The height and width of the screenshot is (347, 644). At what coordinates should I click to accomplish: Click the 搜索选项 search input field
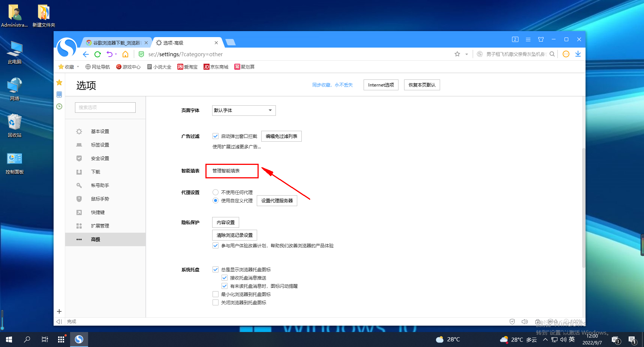click(105, 107)
